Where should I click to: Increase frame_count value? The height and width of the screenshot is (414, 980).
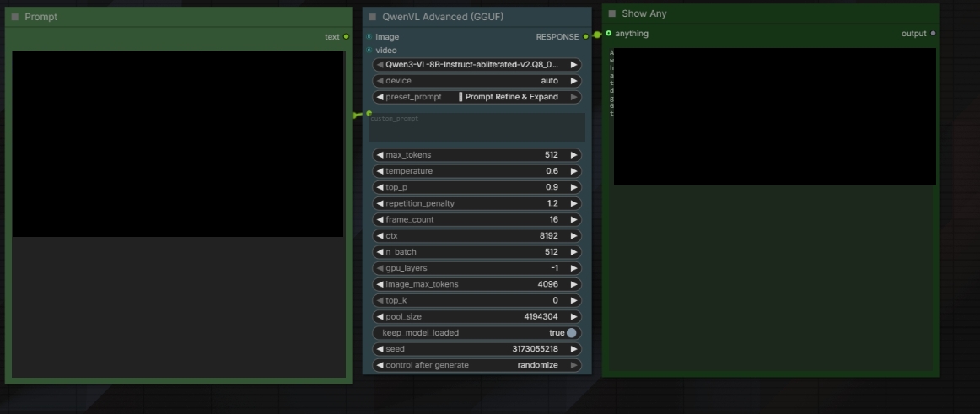[x=573, y=220]
